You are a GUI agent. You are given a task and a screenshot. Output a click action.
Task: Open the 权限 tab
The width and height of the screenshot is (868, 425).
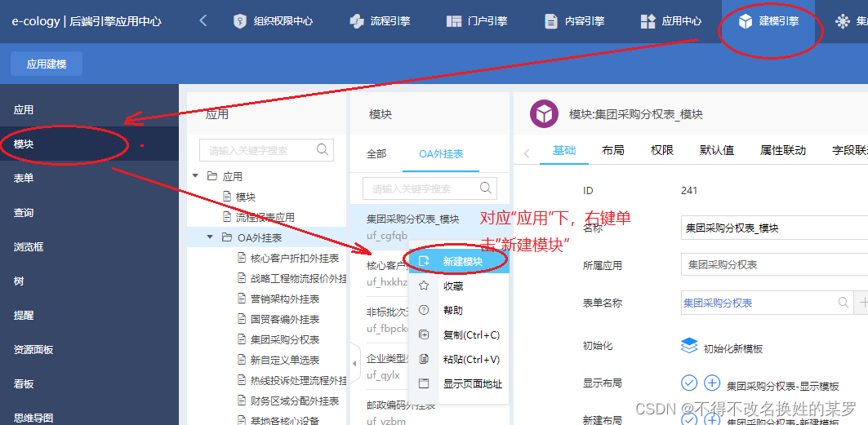[661, 150]
